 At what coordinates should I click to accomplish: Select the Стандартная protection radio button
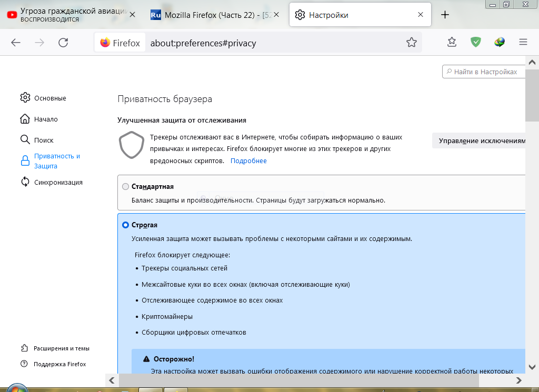[x=125, y=186]
